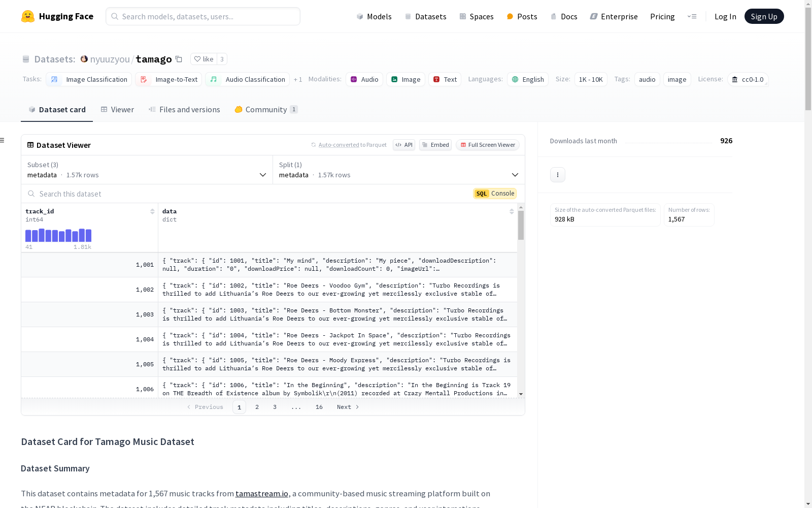
Task: Focus the search models, datasets, users field
Action: [203, 16]
